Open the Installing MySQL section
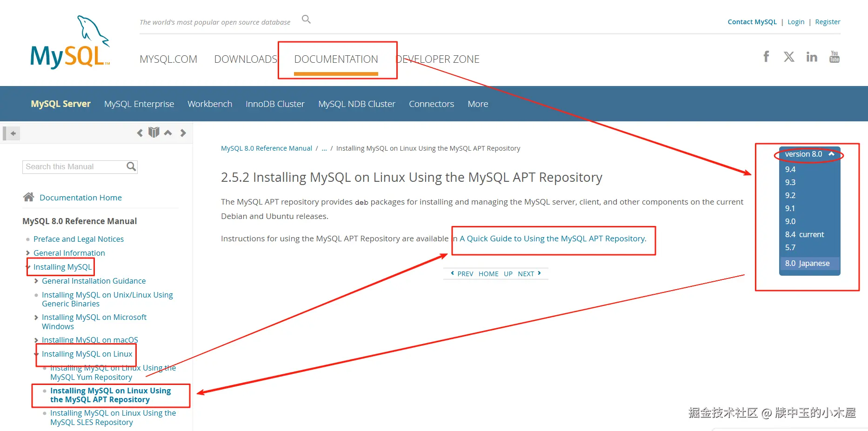The width and height of the screenshot is (868, 431). [x=62, y=267]
